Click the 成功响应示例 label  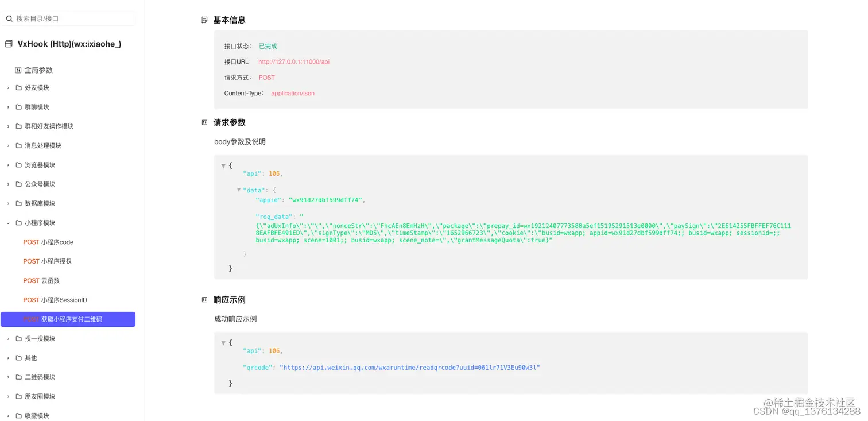tap(235, 319)
